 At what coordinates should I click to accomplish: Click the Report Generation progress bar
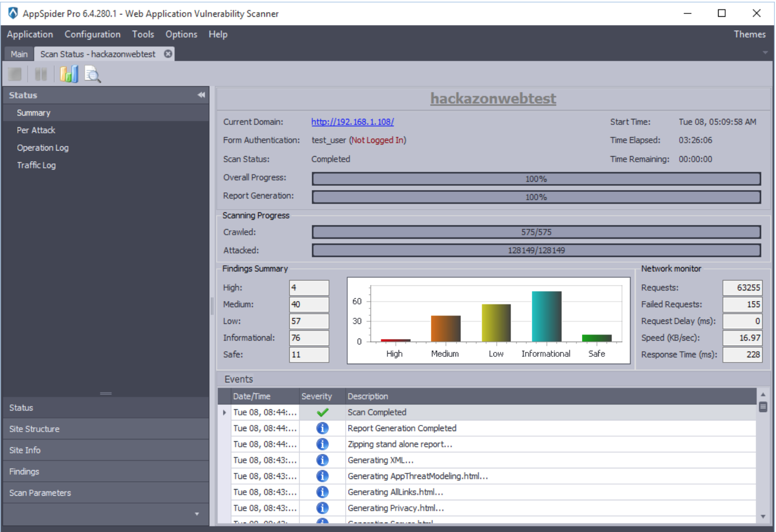(x=536, y=197)
